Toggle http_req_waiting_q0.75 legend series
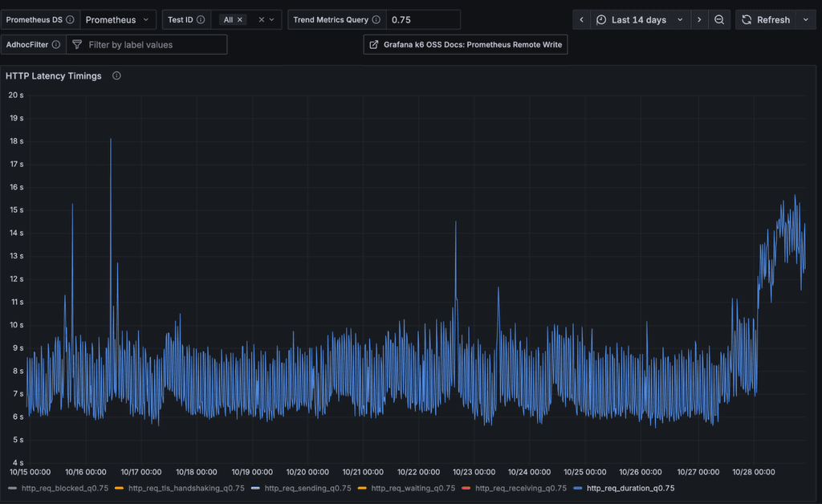 point(413,488)
